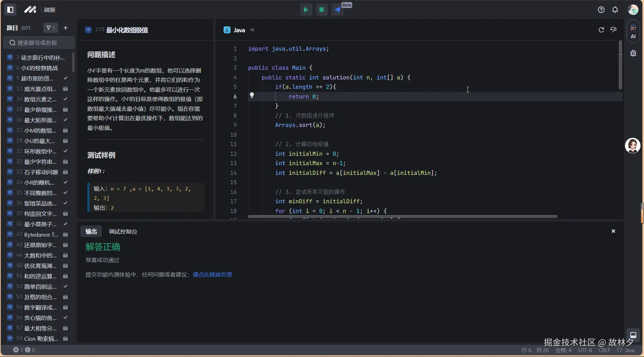Screen dimensions: 644x357
Task: Run the code with green play button
Action: coord(306,10)
